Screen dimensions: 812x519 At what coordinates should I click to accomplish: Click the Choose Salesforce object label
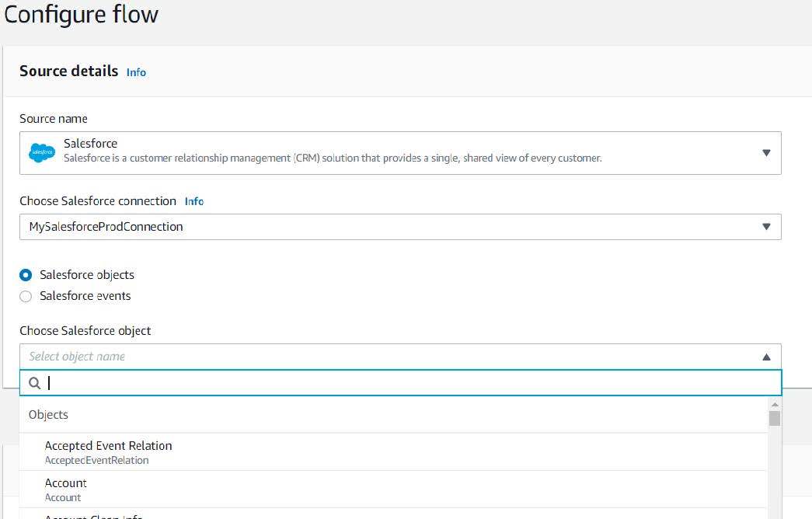click(85, 331)
